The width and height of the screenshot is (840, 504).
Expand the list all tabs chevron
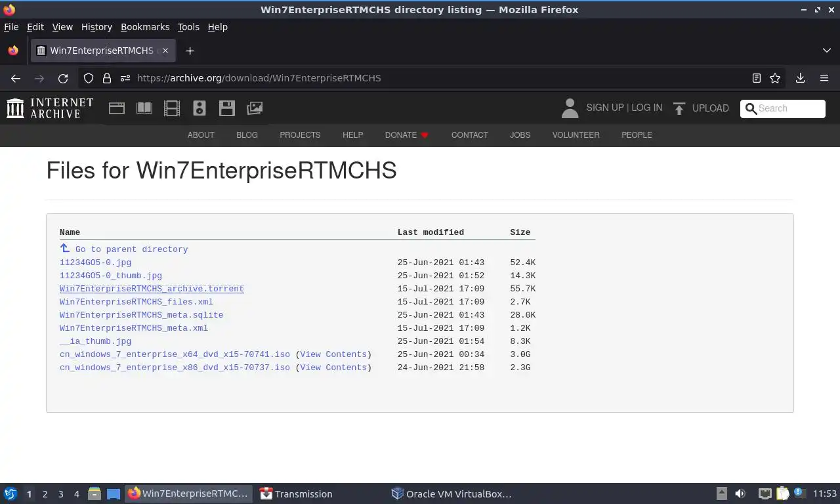tap(827, 51)
